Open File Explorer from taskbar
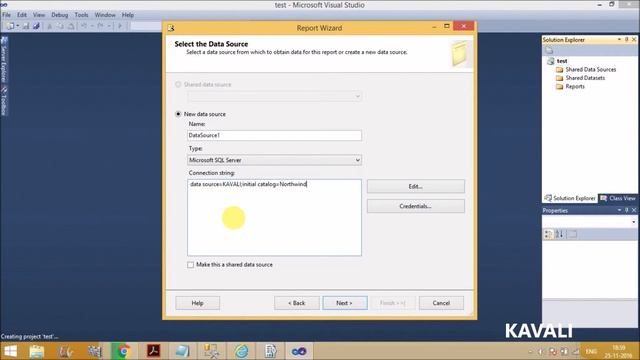 (36, 351)
